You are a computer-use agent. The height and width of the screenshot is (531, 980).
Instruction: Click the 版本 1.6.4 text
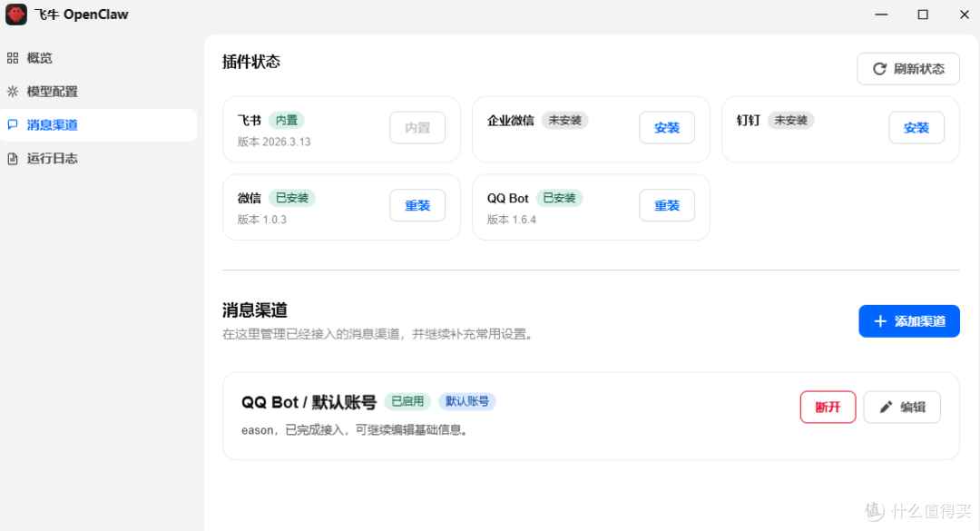511,220
